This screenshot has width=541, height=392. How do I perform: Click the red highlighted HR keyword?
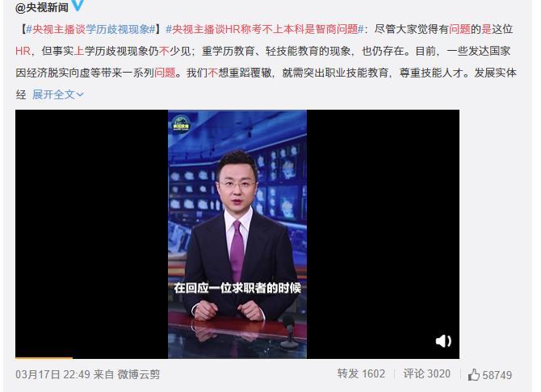23,51
